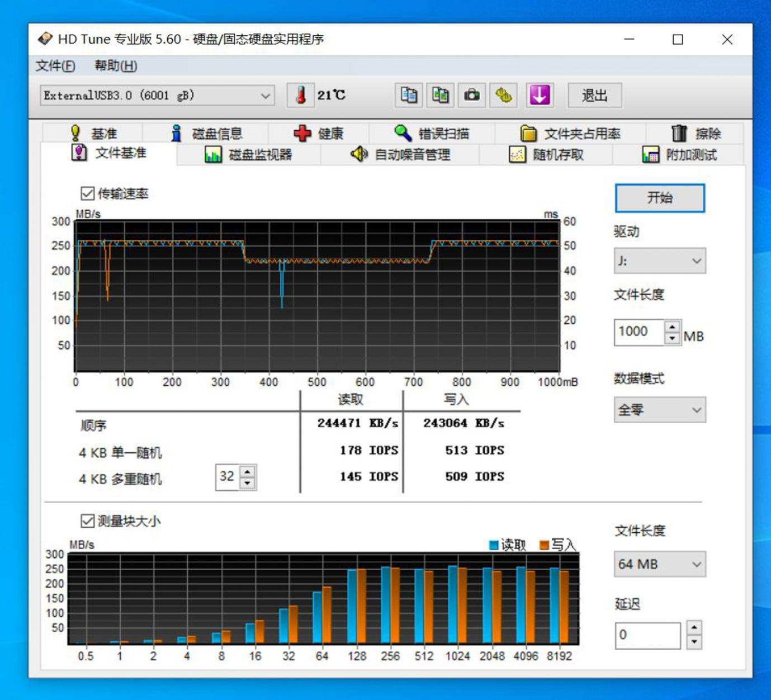Click the 写入 column header
Screen dimensions: 771x700
[456, 399]
